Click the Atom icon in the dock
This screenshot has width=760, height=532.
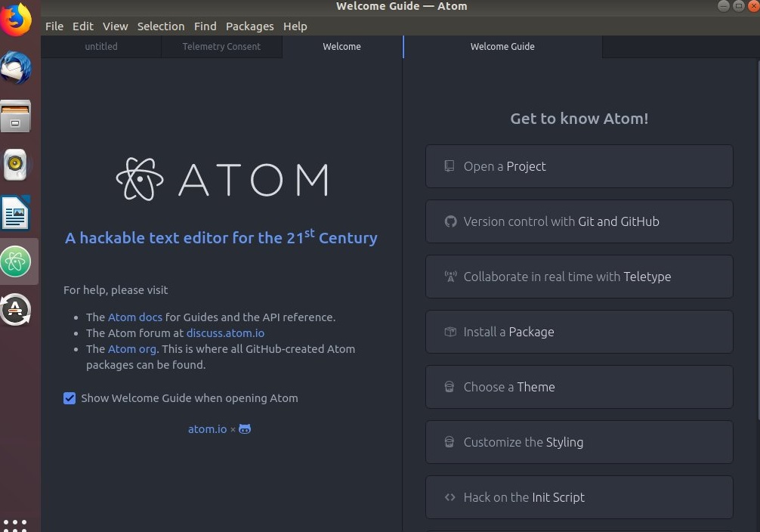tap(17, 262)
